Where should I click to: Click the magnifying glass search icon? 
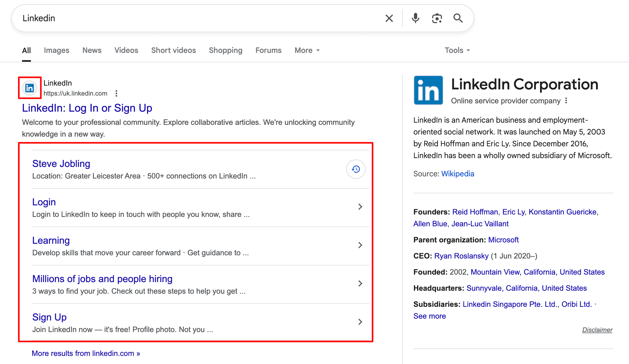pyautogui.click(x=458, y=18)
